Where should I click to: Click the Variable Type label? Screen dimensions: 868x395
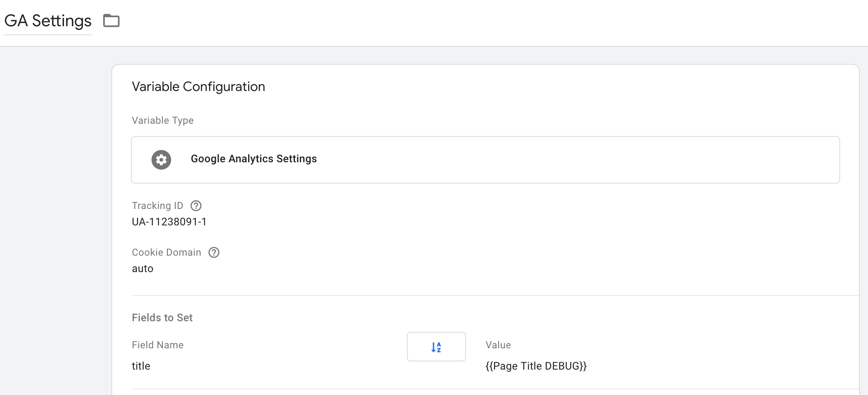point(163,120)
